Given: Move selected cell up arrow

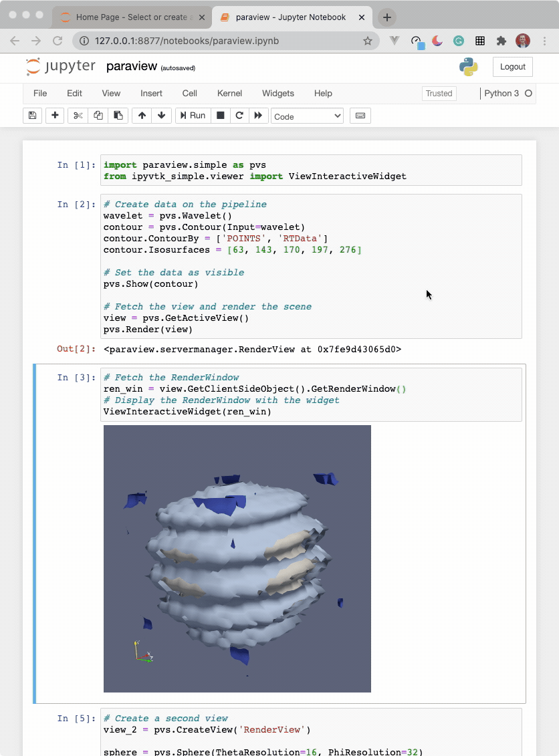Looking at the screenshot, I should click(x=142, y=116).
